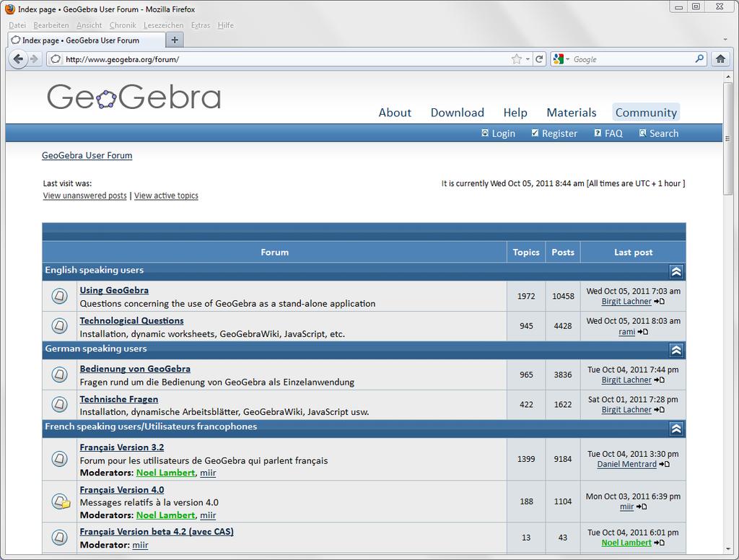Click in the address bar URL field

(287, 59)
